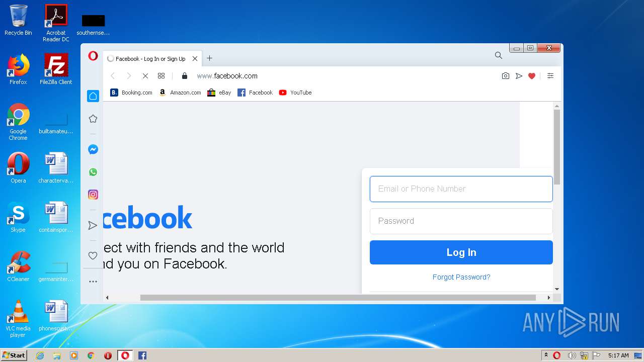
Task: Click horizontal scrollbar right arrow
Action: click(548, 298)
